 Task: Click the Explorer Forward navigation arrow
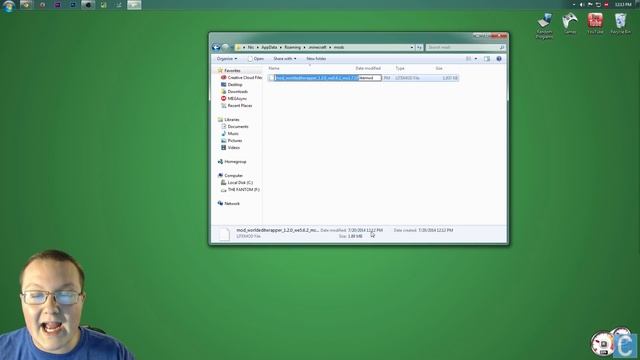tap(225, 47)
